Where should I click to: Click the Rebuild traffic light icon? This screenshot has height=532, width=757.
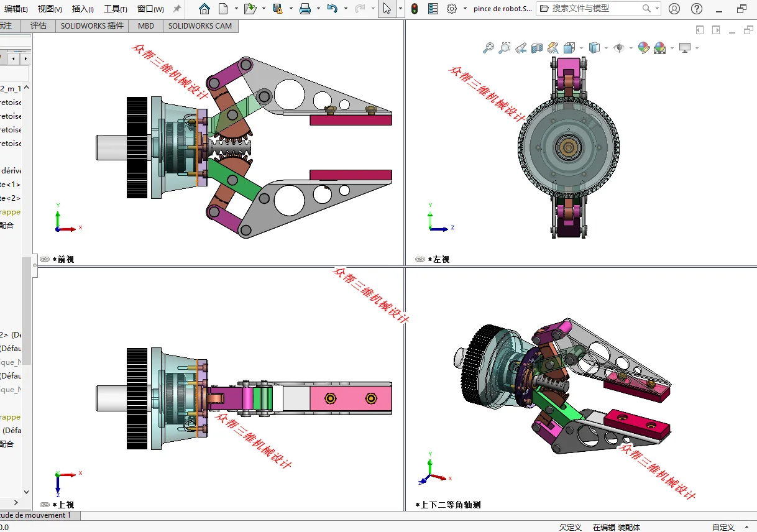pyautogui.click(x=415, y=9)
